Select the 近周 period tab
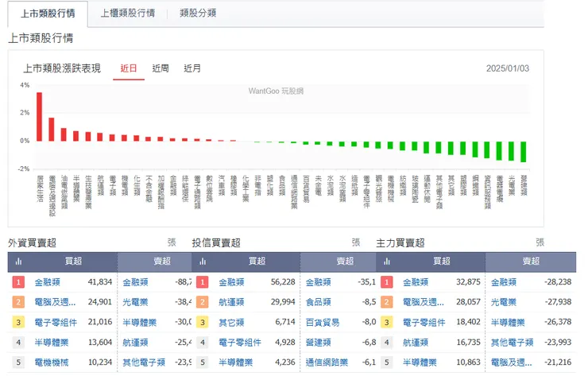The width and height of the screenshot is (588, 376). (x=161, y=68)
